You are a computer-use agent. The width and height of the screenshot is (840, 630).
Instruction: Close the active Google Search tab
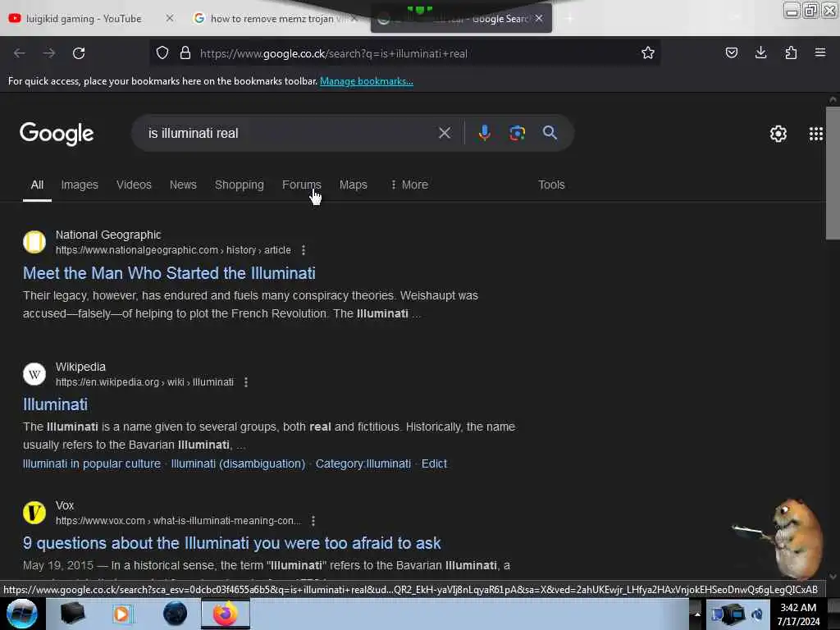(539, 18)
